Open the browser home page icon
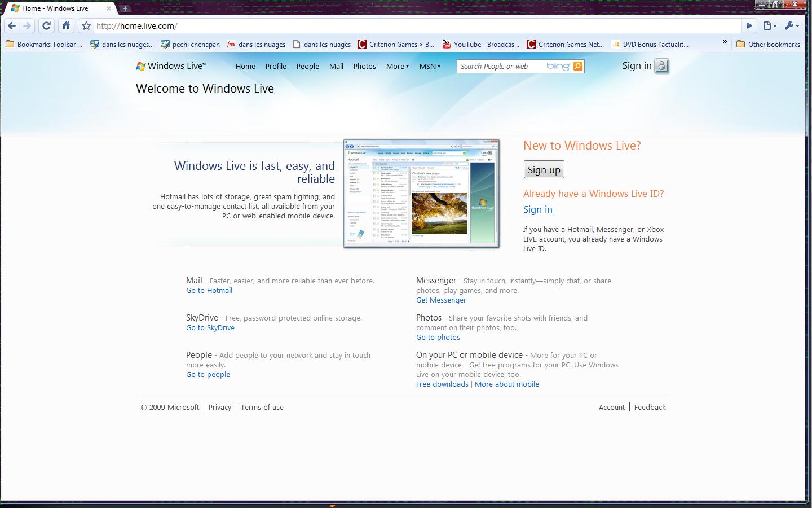Screen dimensions: 812x508 (67, 25)
